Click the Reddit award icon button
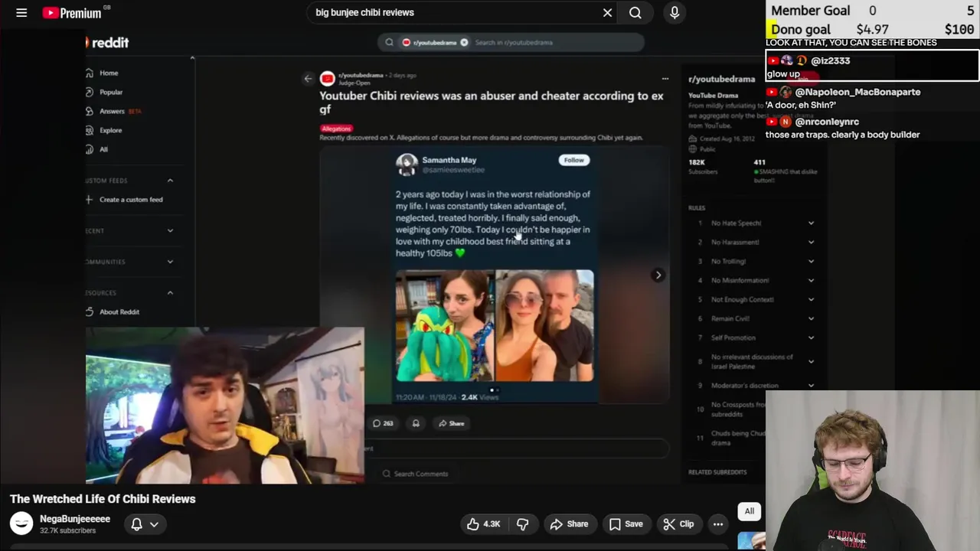 (x=416, y=423)
